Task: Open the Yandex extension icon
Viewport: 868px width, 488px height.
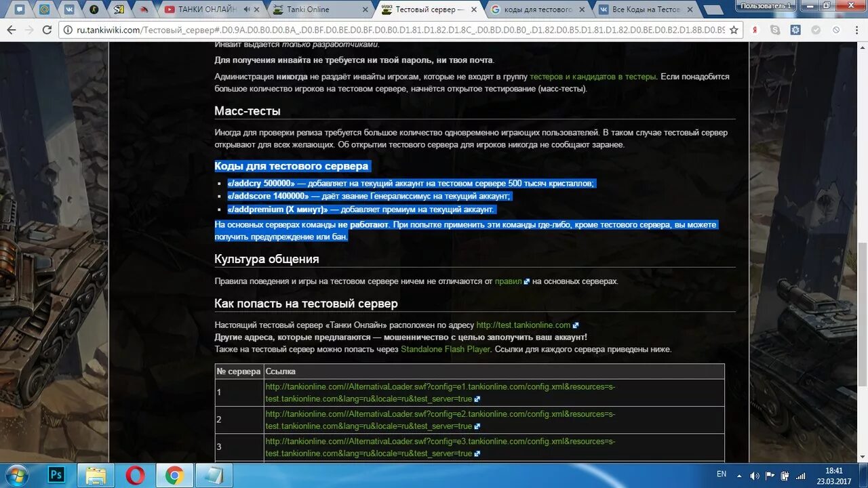Action: [x=756, y=30]
